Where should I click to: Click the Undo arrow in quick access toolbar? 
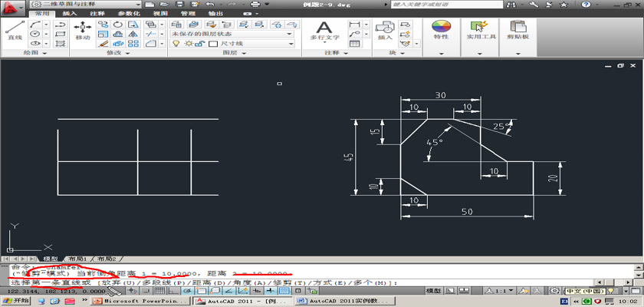coord(210,4)
